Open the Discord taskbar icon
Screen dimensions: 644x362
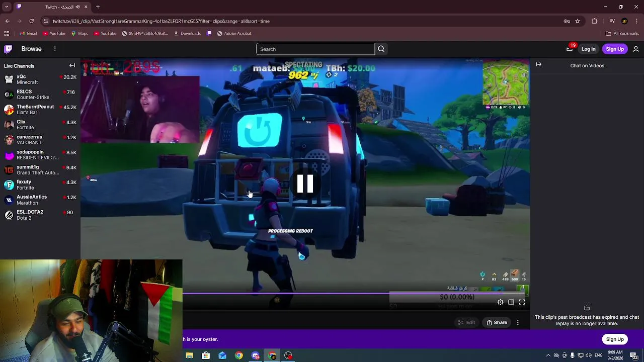(x=256, y=355)
